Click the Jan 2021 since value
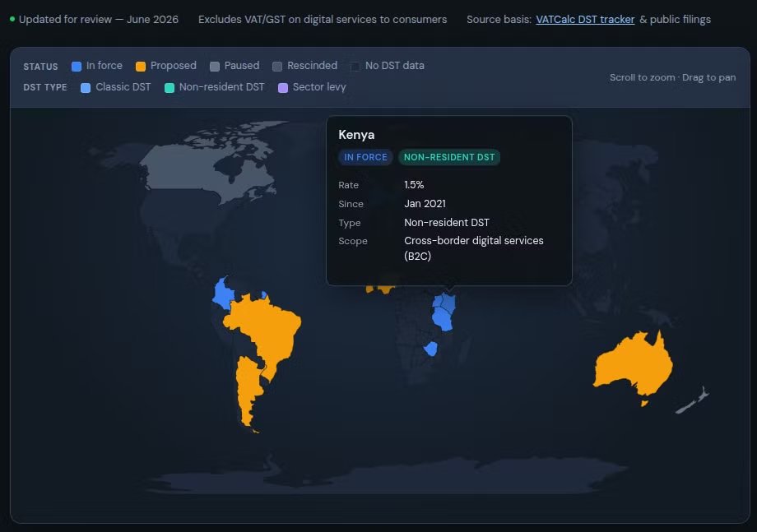Image resolution: width=757 pixels, height=532 pixels. click(425, 204)
